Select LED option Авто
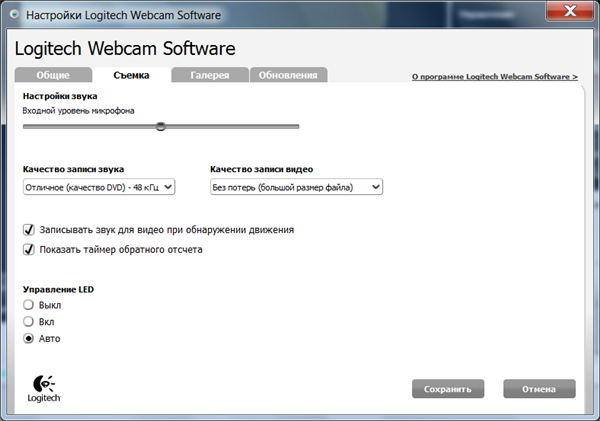This screenshot has width=600, height=421. tap(28, 338)
